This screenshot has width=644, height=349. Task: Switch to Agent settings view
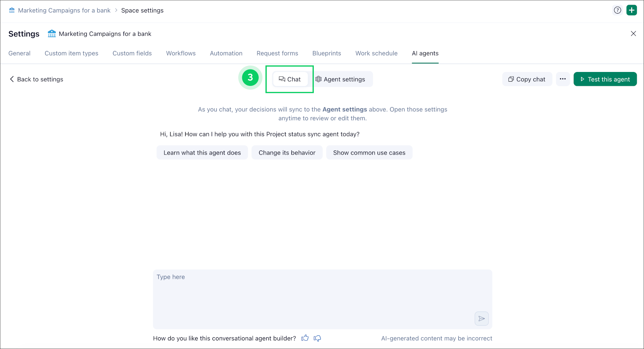(340, 79)
